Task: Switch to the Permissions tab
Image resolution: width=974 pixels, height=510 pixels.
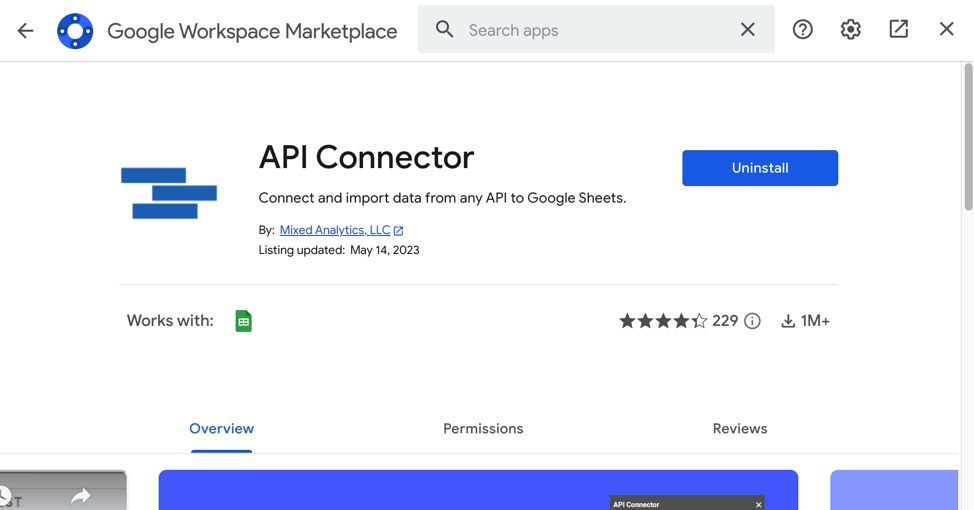Action: click(x=483, y=429)
